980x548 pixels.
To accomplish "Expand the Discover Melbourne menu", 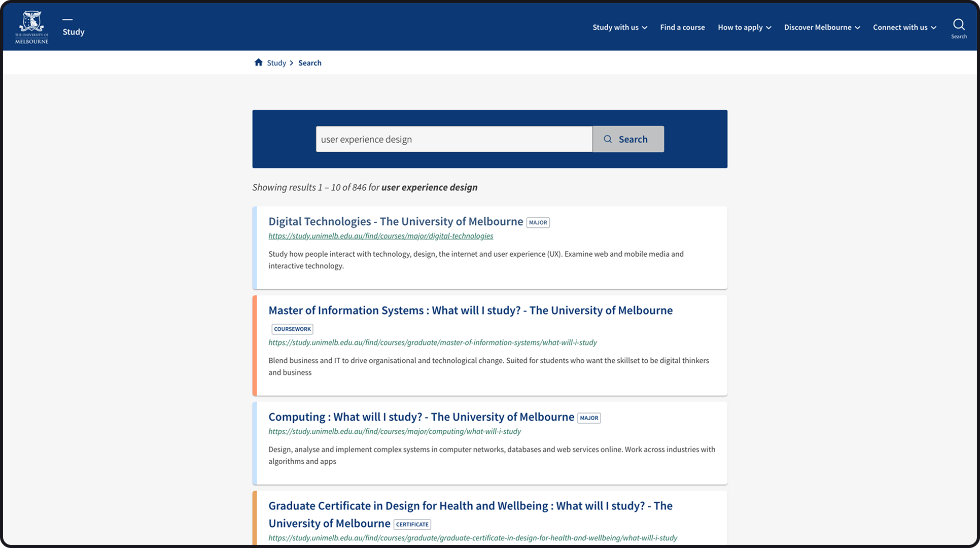I will pos(822,27).
